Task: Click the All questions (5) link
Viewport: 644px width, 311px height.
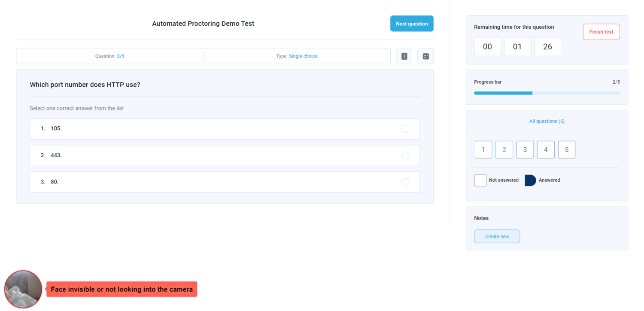Action: (x=547, y=121)
